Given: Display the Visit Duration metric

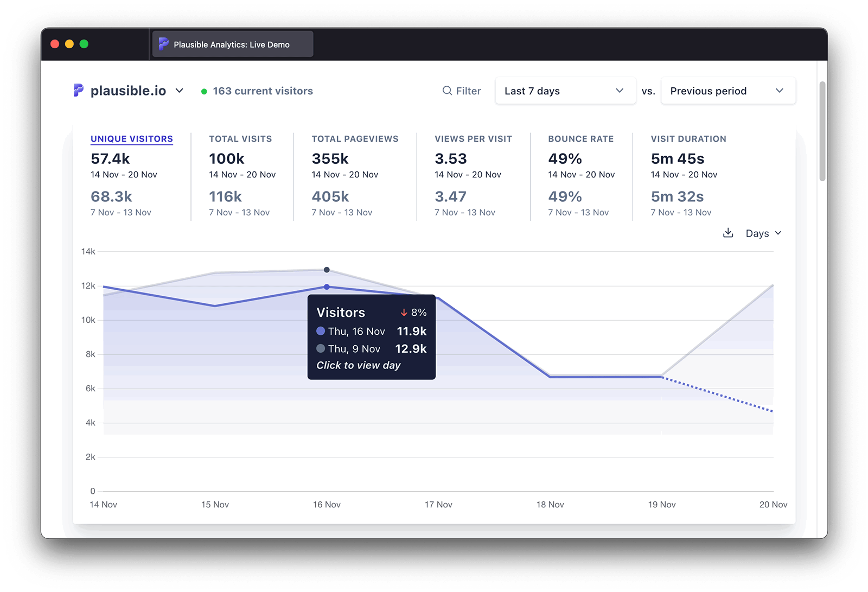Looking at the screenshot, I should point(688,139).
